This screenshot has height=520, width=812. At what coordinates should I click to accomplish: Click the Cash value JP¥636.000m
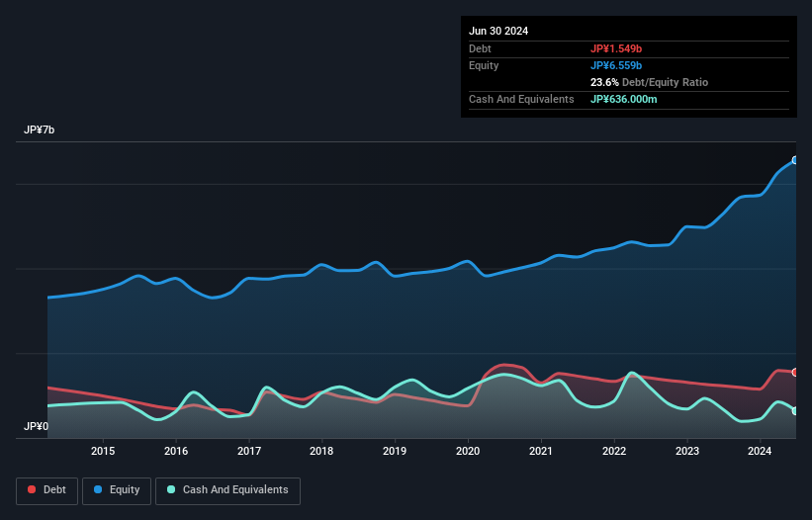point(623,99)
